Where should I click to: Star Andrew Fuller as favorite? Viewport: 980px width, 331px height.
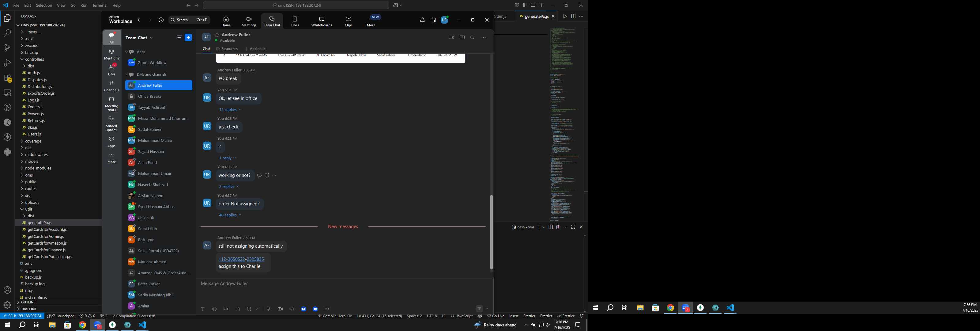(x=217, y=35)
